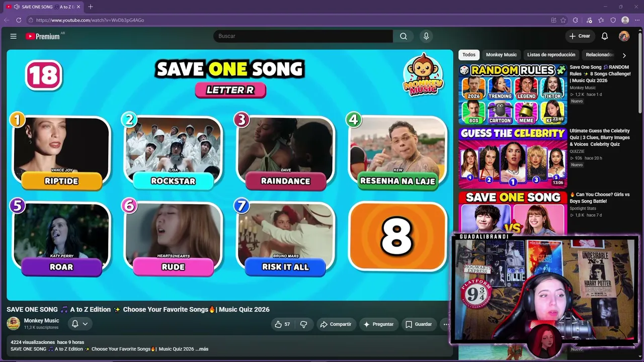Add this page to favorites star
Image resolution: width=644 pixels, height=362 pixels.
coord(563,20)
